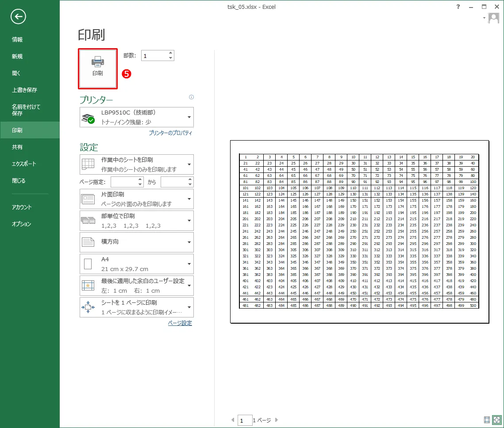The image size is (504, 428).
Task: Open オプション in the sidebar
Action: pyautogui.click(x=30, y=224)
